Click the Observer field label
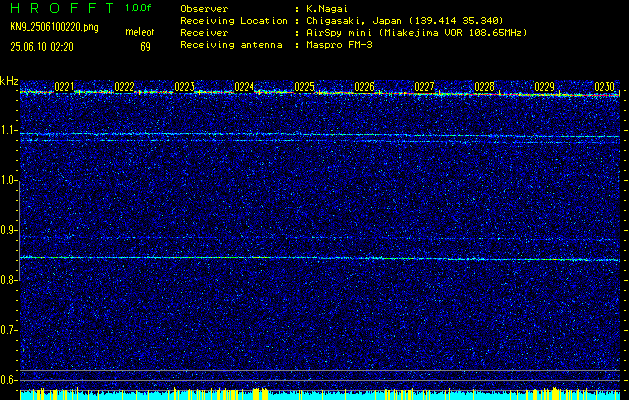The height and width of the screenshot is (400, 629). point(204,9)
